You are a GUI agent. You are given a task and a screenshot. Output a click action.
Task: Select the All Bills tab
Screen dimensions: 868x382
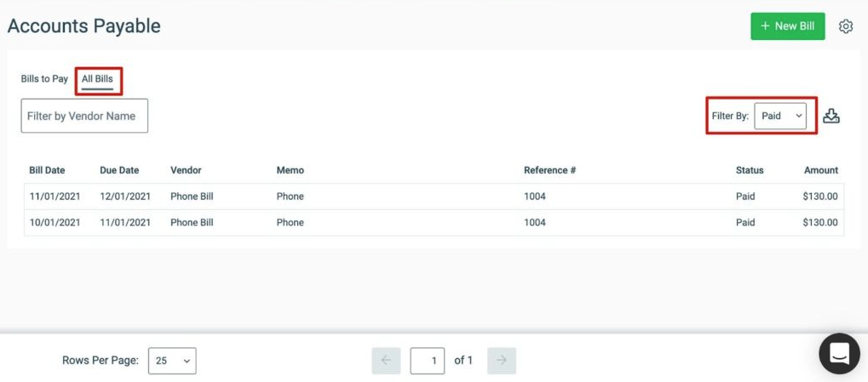tap(97, 79)
